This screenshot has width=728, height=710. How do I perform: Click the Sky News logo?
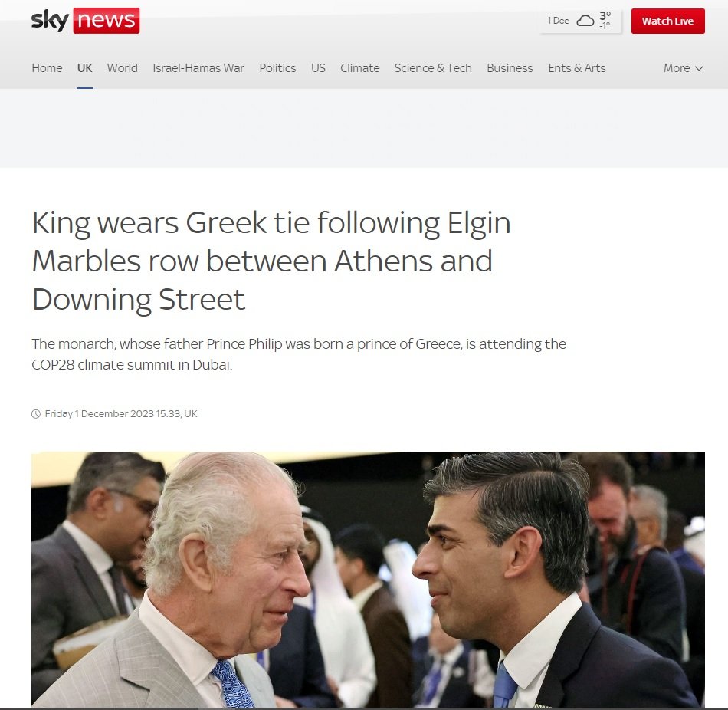85,21
